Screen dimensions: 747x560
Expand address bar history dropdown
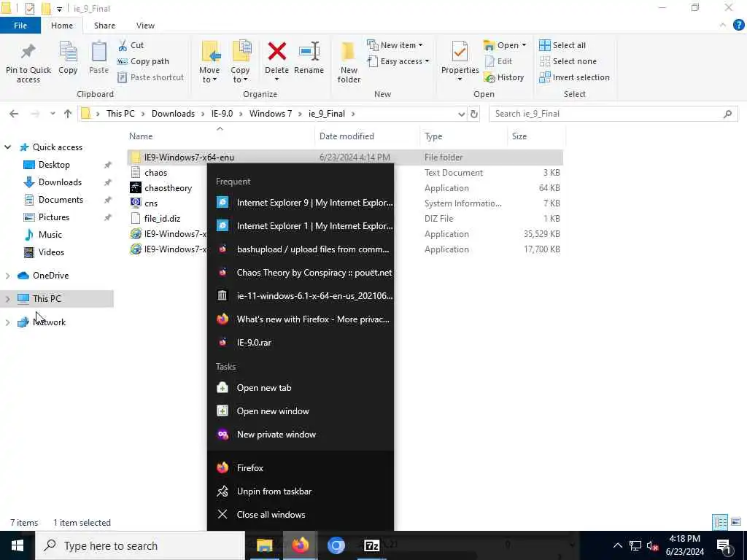461,114
